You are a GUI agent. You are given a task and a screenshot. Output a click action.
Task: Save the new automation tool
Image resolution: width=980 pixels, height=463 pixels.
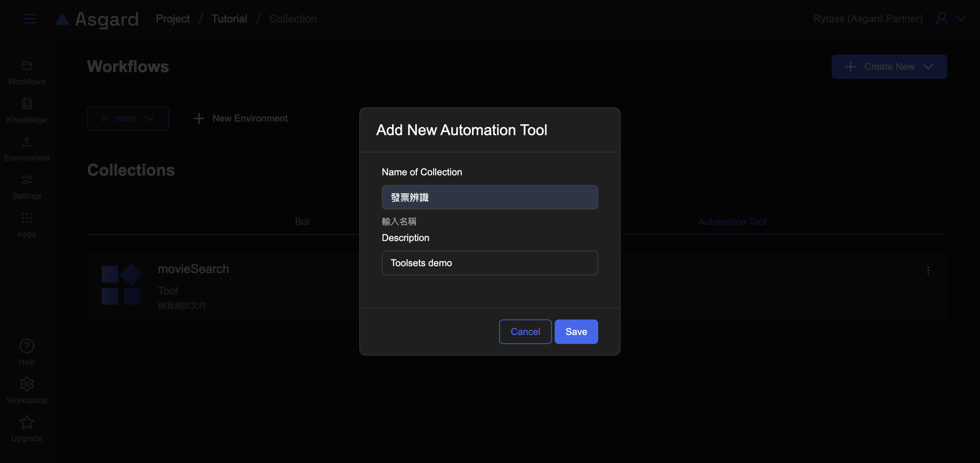pyautogui.click(x=576, y=331)
